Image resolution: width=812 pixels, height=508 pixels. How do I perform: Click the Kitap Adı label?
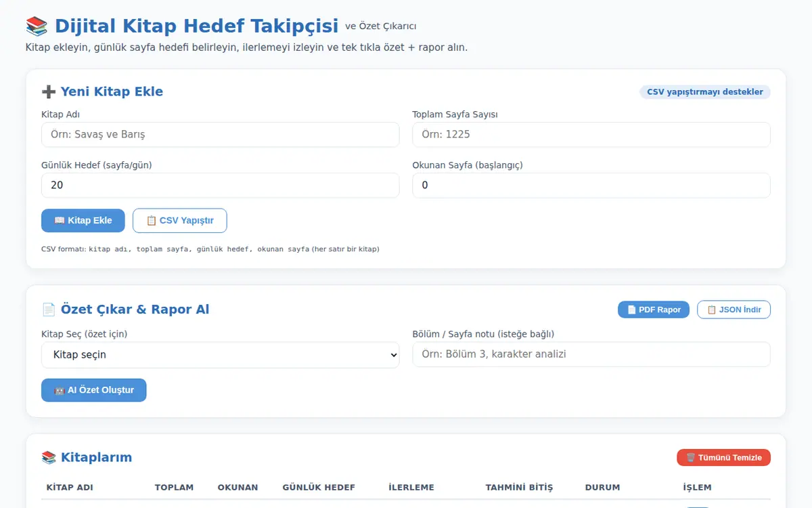click(60, 114)
